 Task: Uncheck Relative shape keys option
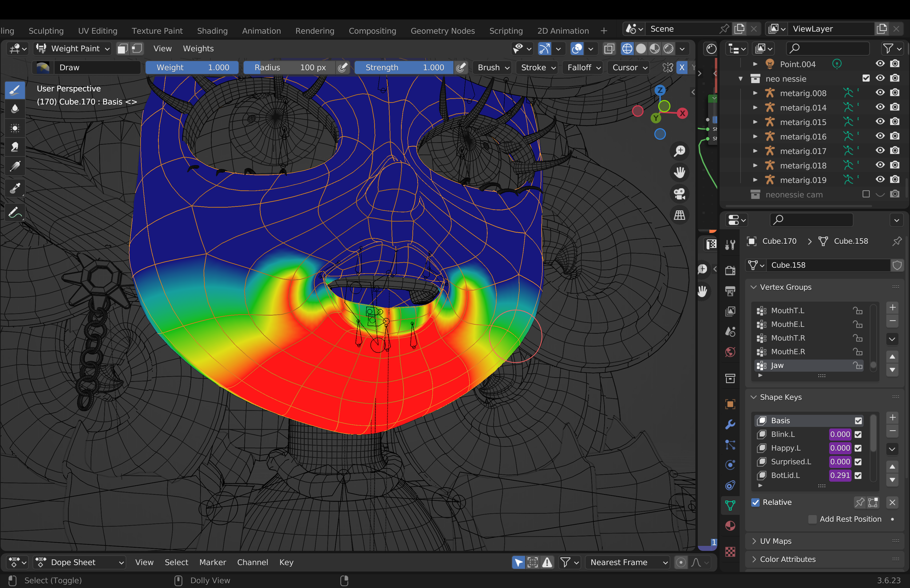[x=755, y=502]
